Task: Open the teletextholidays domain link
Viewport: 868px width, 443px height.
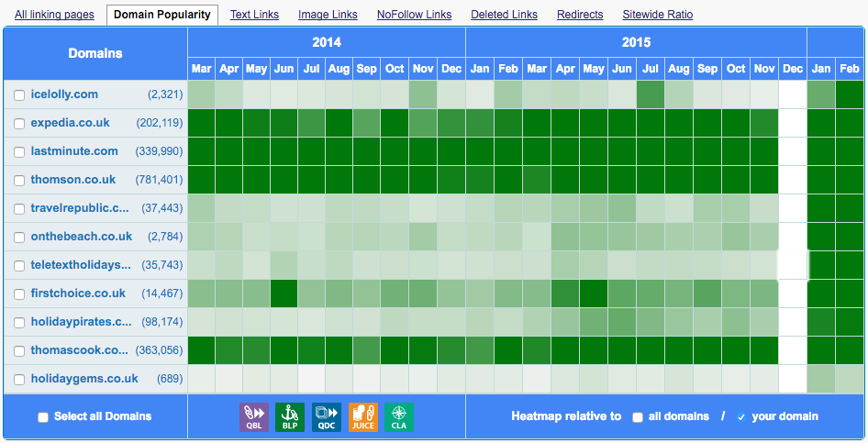Action: 81,265
